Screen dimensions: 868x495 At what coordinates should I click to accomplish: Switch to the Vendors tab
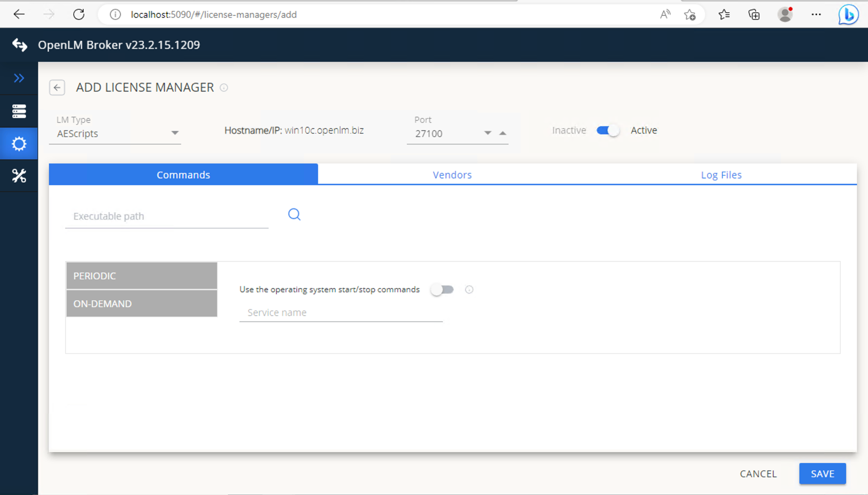tap(452, 175)
